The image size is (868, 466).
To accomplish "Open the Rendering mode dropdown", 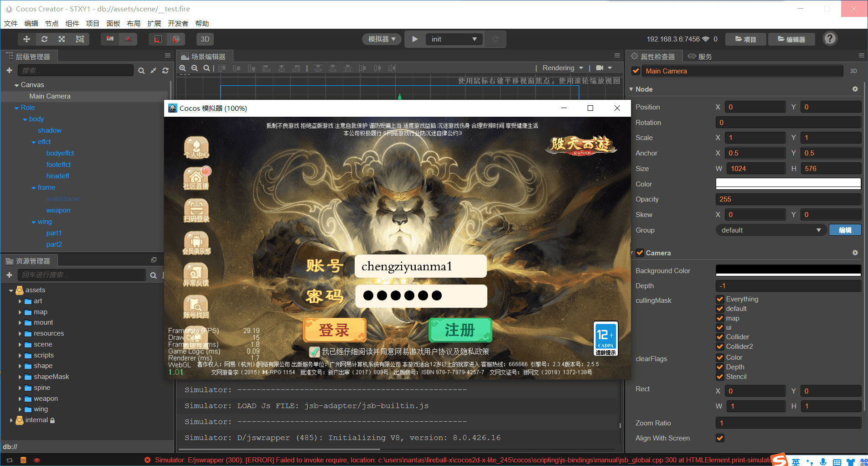I will pos(563,68).
